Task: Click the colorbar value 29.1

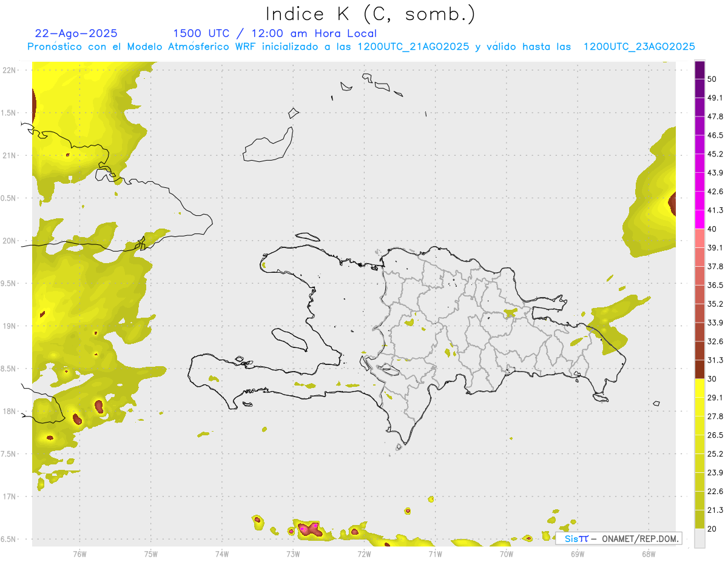Action: tap(715, 398)
